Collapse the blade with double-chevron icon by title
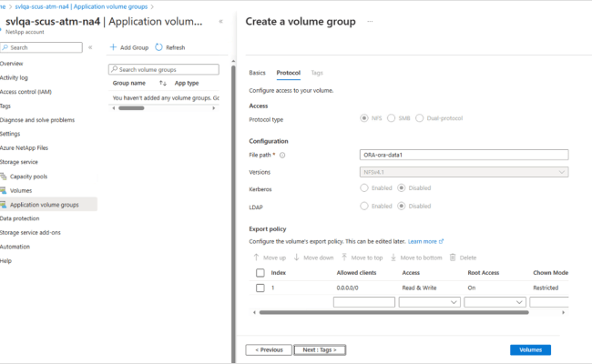Viewport: 592px width, 364px height. pos(221,22)
